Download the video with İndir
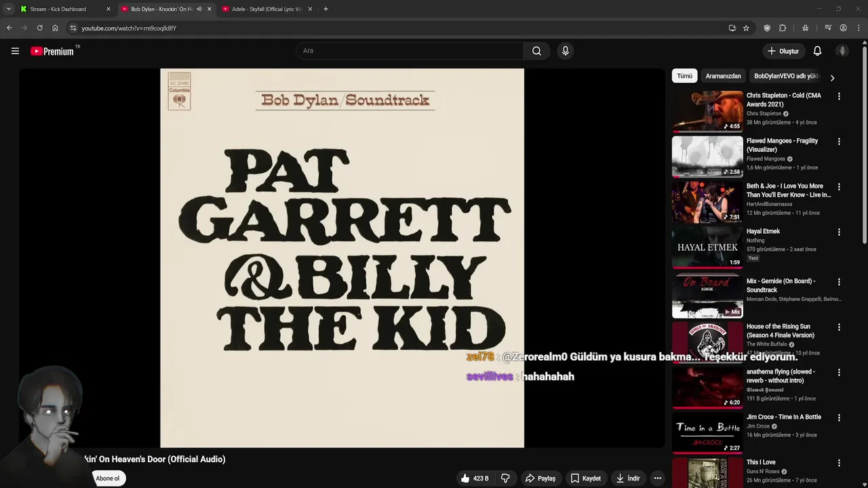This screenshot has width=868, height=488. (628, 479)
